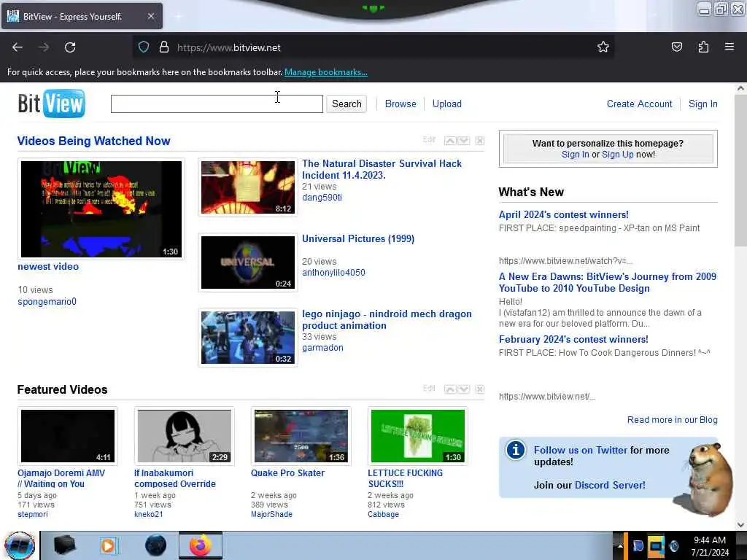Visit kneko21's channel
Screen dimensions: 747x560
[149, 514]
